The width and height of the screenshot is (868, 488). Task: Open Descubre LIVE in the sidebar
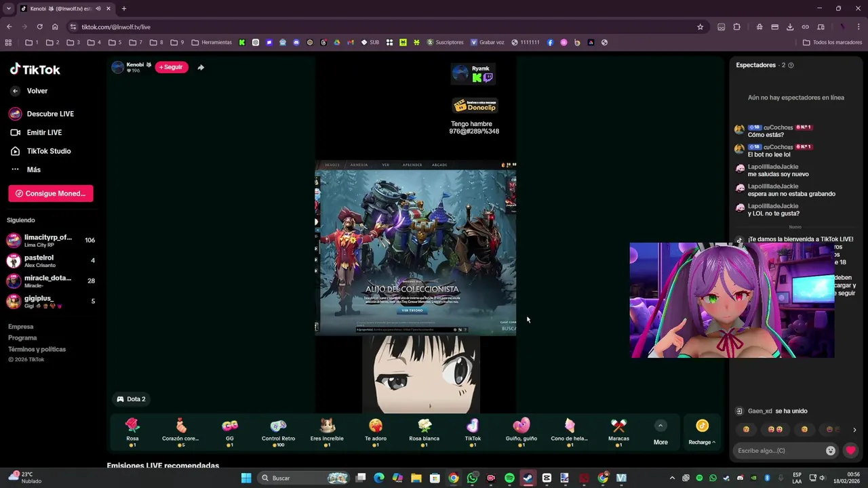[41, 114]
